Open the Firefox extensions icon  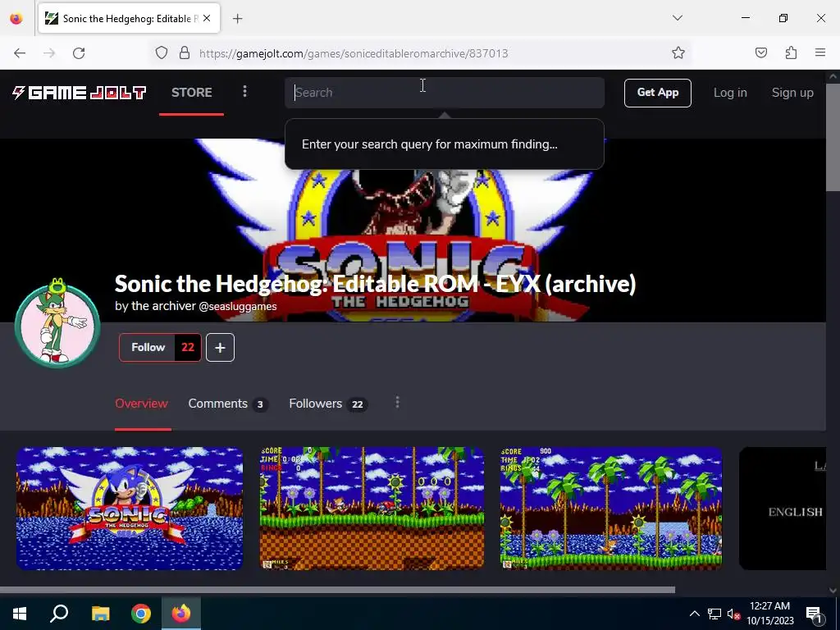click(791, 52)
